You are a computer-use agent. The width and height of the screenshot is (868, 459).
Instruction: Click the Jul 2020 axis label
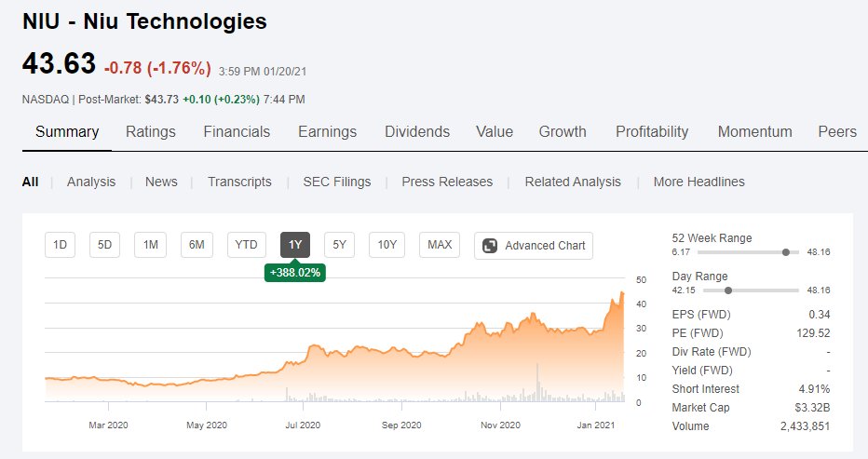pos(303,425)
